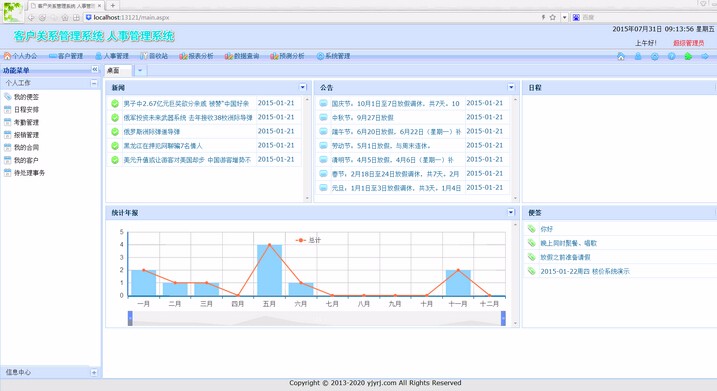717x391 pixels.
Task: Open the sticky note 放假之前准备请假
Action: [565, 257]
